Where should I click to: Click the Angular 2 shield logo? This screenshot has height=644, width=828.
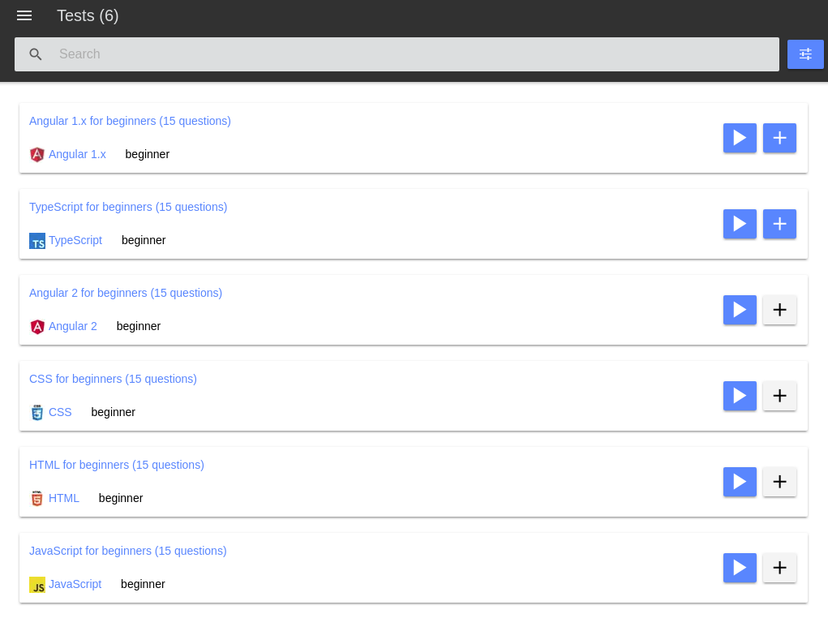click(37, 327)
